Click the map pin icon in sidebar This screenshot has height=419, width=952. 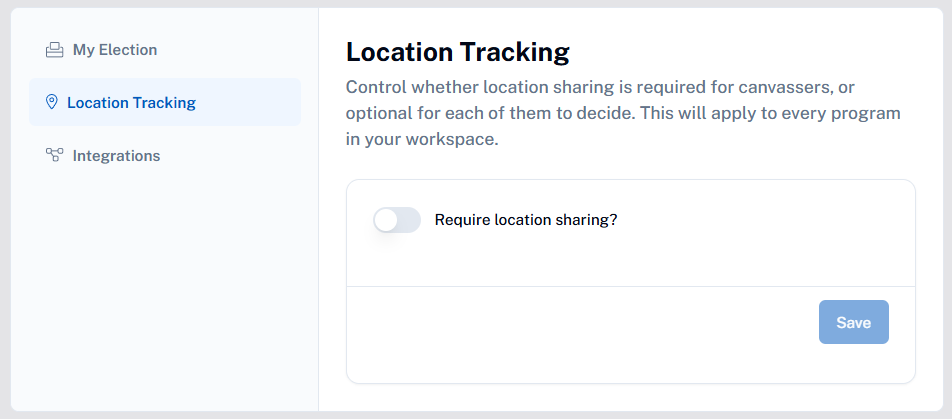(x=52, y=102)
